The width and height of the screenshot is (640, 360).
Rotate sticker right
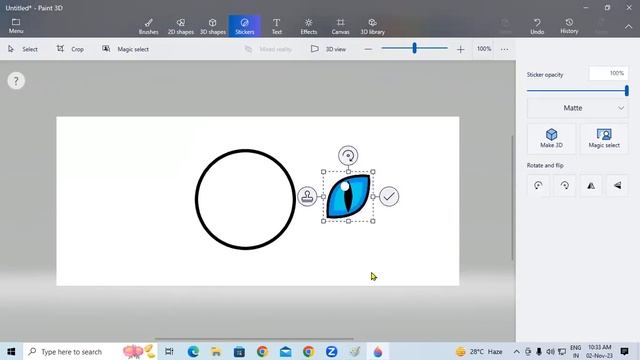[564, 186]
